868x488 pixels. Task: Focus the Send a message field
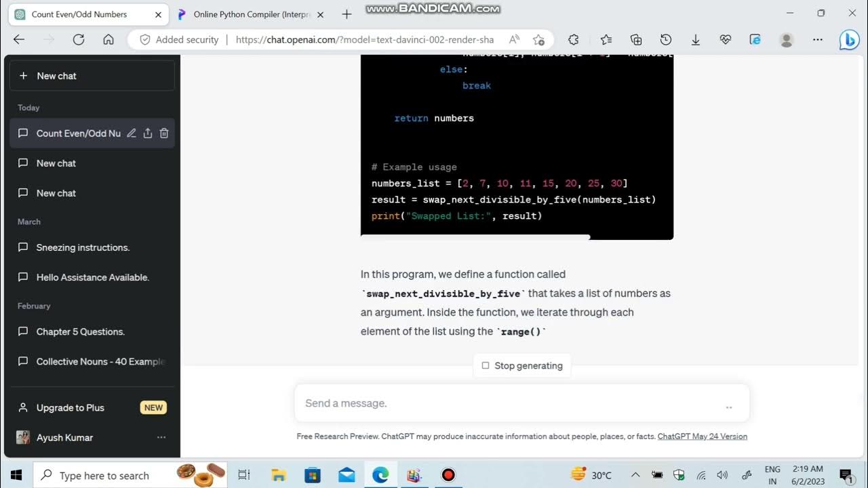click(x=521, y=403)
